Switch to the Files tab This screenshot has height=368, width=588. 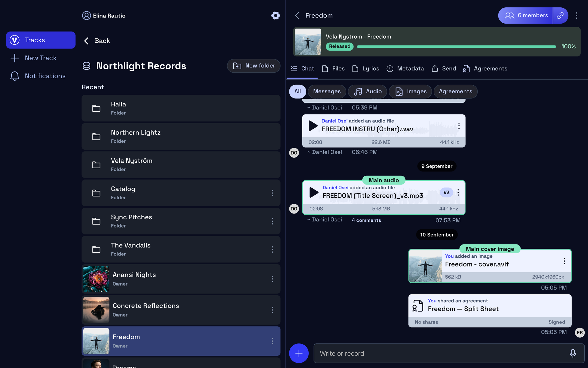[333, 69]
